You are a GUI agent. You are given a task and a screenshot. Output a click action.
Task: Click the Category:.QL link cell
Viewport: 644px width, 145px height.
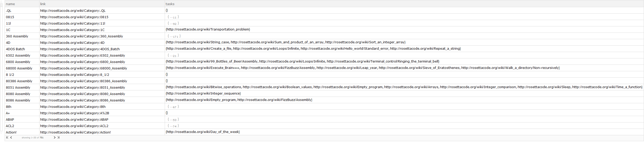point(102,11)
